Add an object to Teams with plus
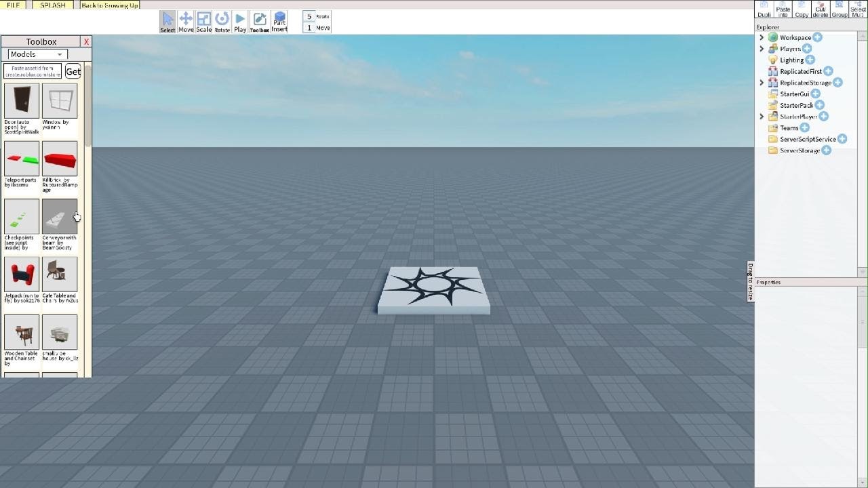The image size is (868, 488). [804, 127]
